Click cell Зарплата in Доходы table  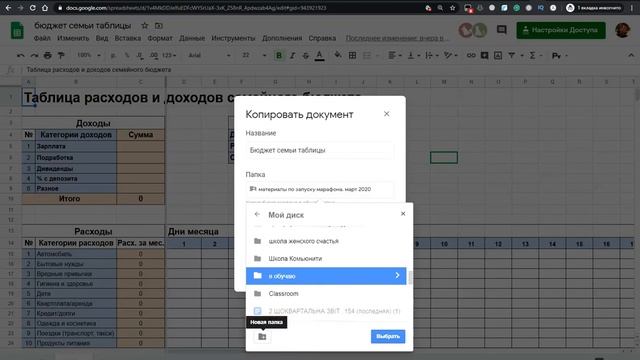tap(76, 146)
